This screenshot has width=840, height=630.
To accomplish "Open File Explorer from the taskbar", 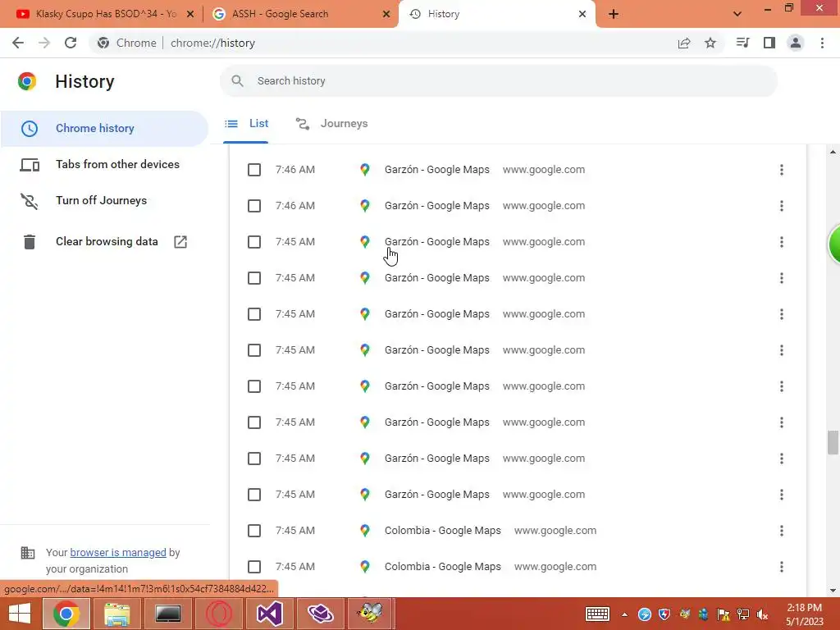I will click(x=116, y=614).
